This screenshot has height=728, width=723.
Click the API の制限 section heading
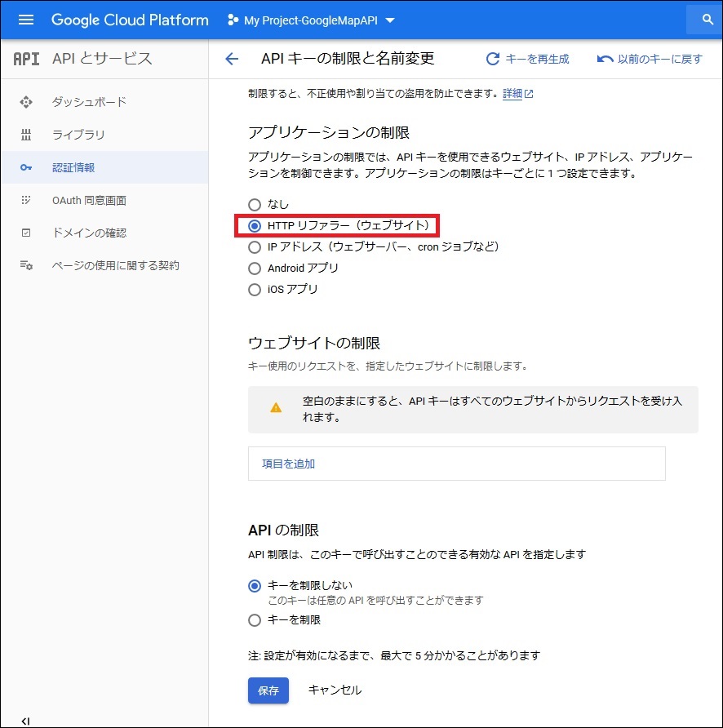[x=283, y=530]
